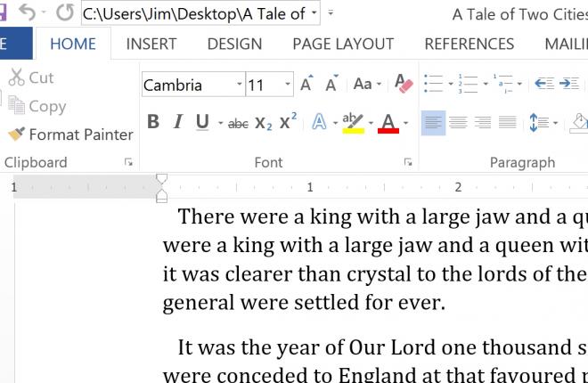The image size is (588, 383).
Task: Open the Change Case Aa menu
Action: tap(367, 84)
